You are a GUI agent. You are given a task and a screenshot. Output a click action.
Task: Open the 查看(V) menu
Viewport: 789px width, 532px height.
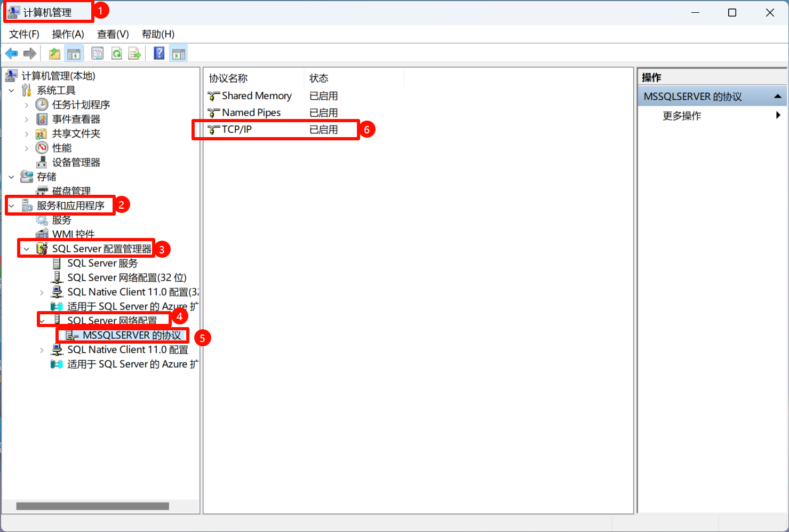[x=113, y=34]
